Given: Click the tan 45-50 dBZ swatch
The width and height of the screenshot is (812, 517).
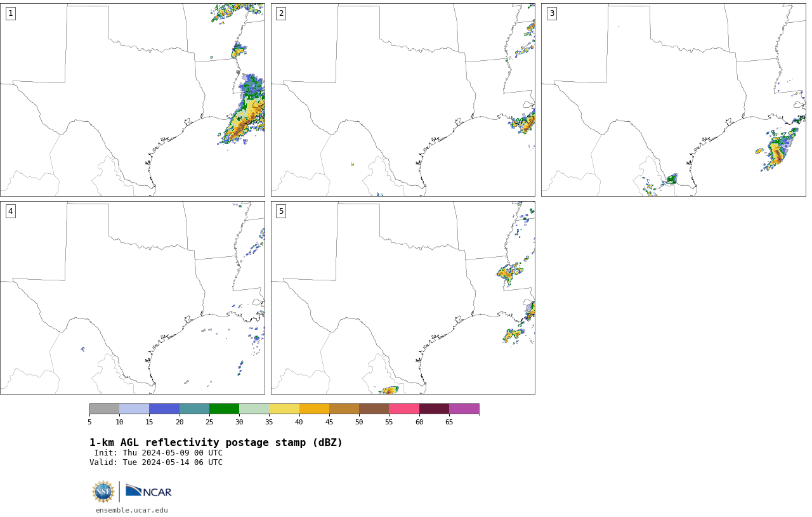Looking at the screenshot, I should tap(344, 409).
